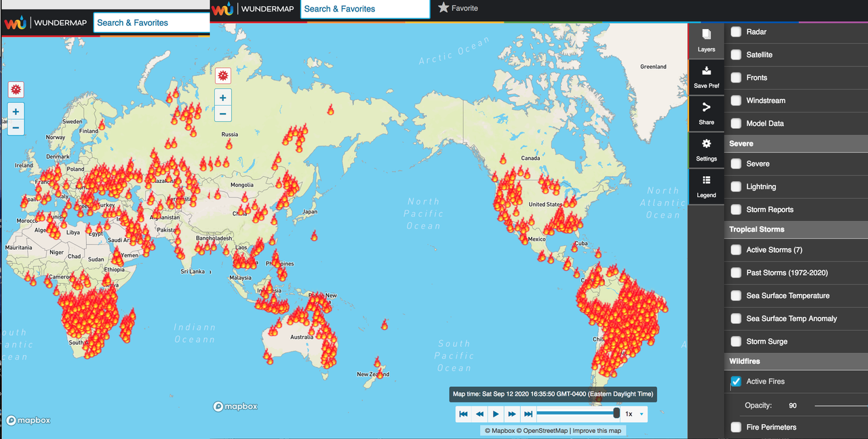This screenshot has width=868, height=439.
Task: Click the Layers tab label text
Action: [x=706, y=49]
